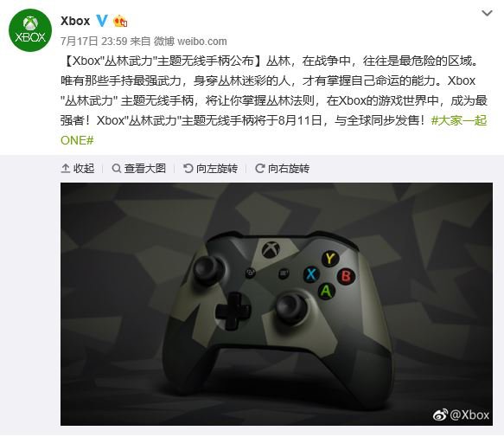Viewport: 504px width, 437px height.
Task: Click the blue verified V badge
Action: coord(102,21)
